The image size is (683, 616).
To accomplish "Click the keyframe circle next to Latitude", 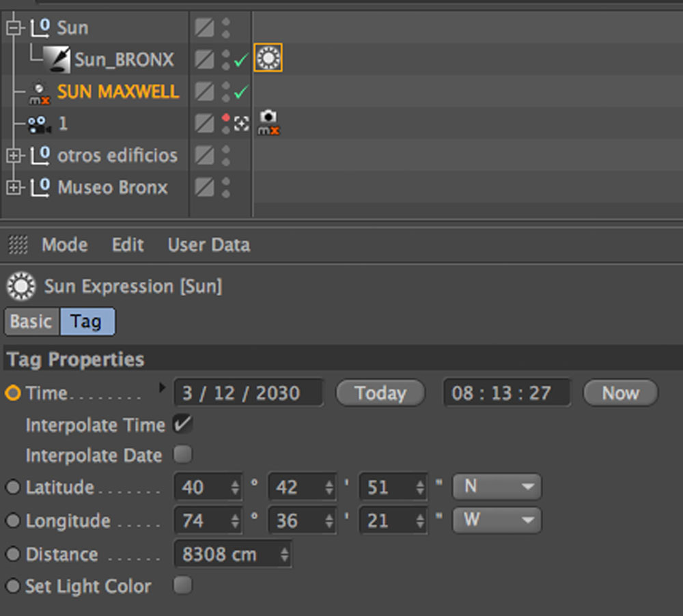I will (x=12, y=487).
